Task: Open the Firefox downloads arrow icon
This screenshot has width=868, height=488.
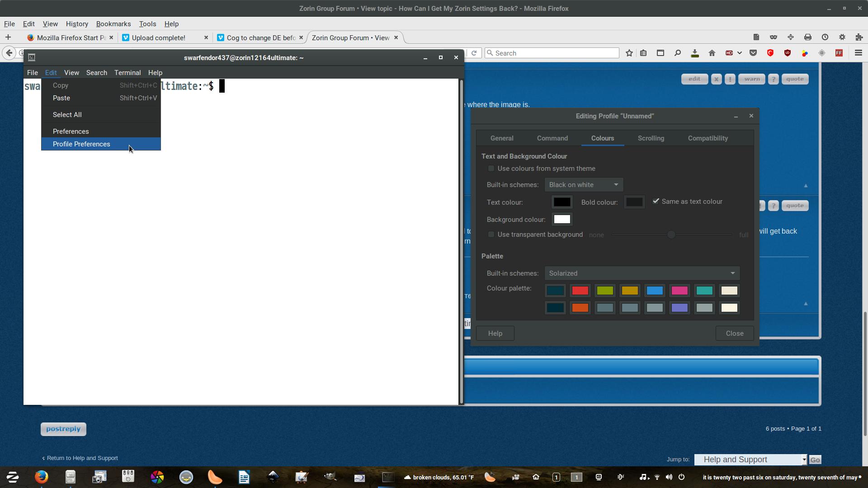Action: coord(695,53)
